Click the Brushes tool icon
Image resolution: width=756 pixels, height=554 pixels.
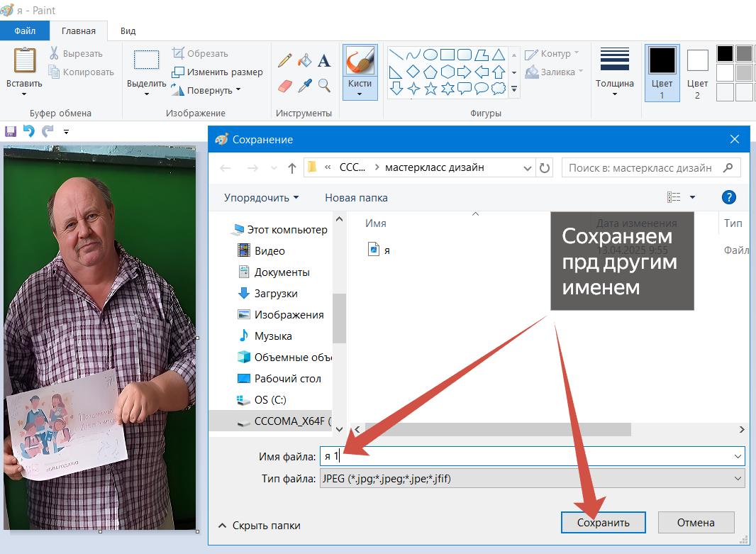[x=360, y=61]
